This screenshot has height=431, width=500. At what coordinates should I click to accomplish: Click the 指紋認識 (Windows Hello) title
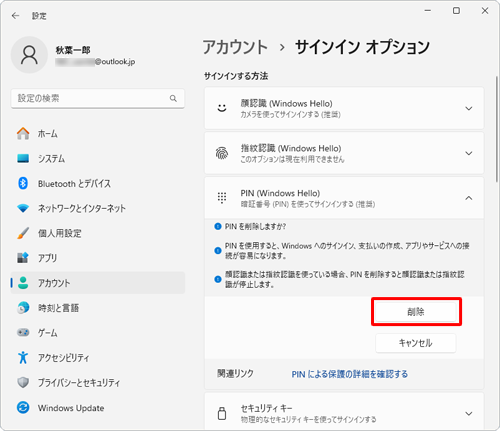point(291,148)
